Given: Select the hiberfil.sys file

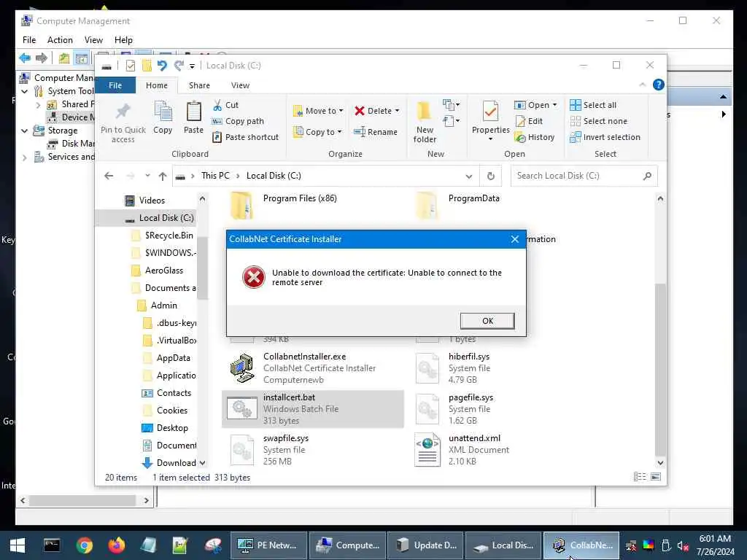Looking at the screenshot, I should (x=498, y=367).
